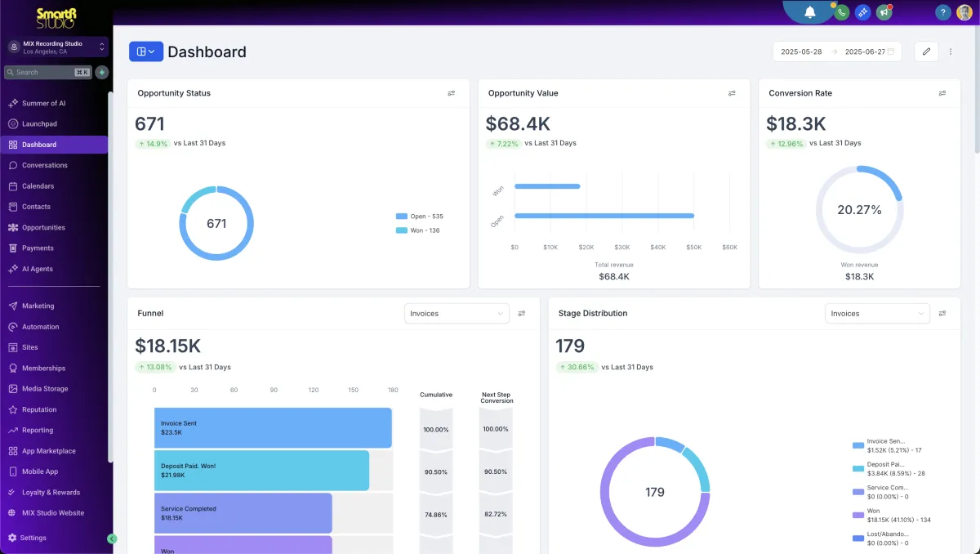Click the pencil edit icon next to dates
Image resolution: width=980 pixels, height=554 pixels.
pyautogui.click(x=926, y=51)
